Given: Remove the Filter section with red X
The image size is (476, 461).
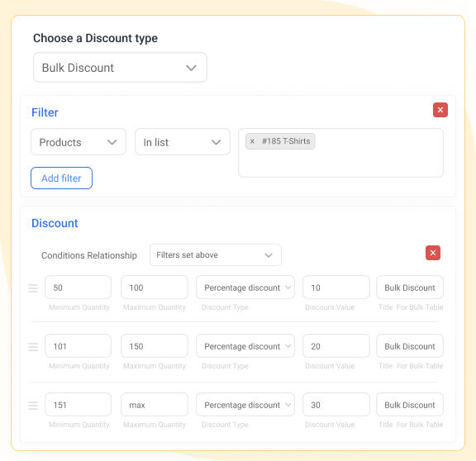Looking at the screenshot, I should (x=440, y=110).
